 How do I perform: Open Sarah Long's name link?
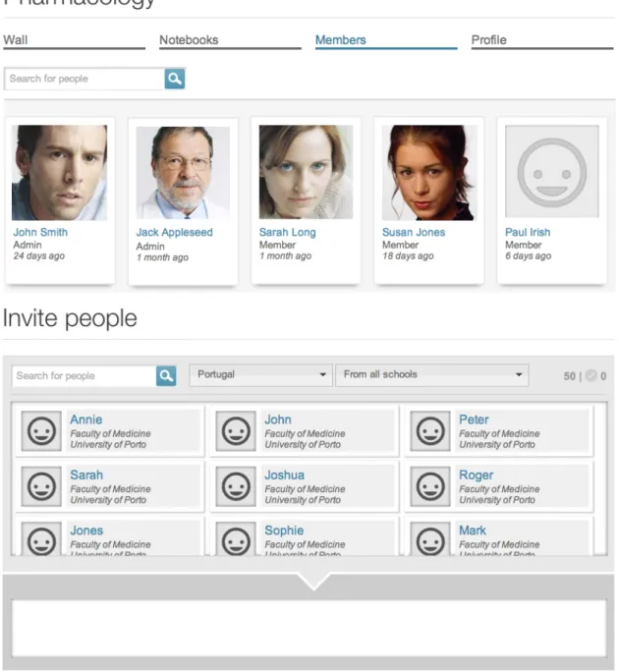tap(287, 232)
